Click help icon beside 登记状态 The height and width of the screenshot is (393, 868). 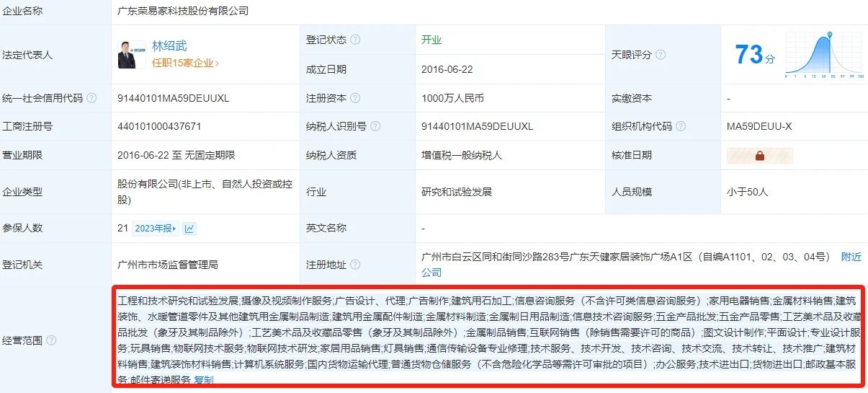pyautogui.click(x=355, y=40)
